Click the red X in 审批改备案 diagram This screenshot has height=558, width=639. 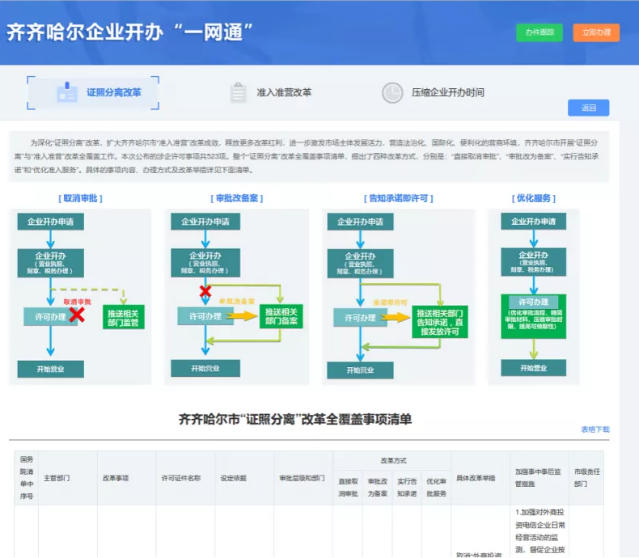[206, 291]
